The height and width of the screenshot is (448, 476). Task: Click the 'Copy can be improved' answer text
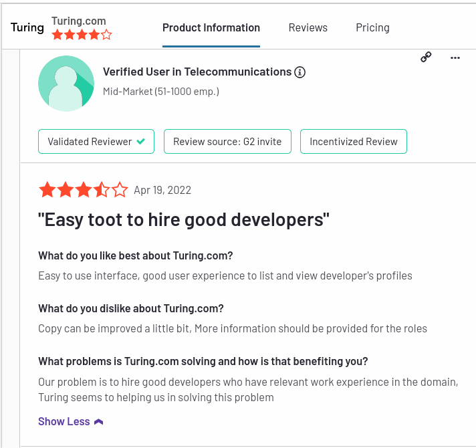233,328
